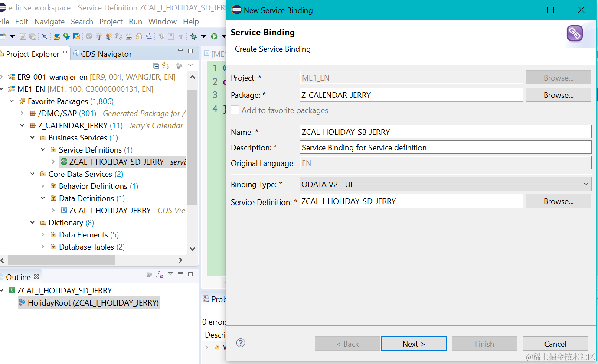The width and height of the screenshot is (598, 364).
Task: Open the Debug icon dropdown arrow
Action: tap(203, 37)
